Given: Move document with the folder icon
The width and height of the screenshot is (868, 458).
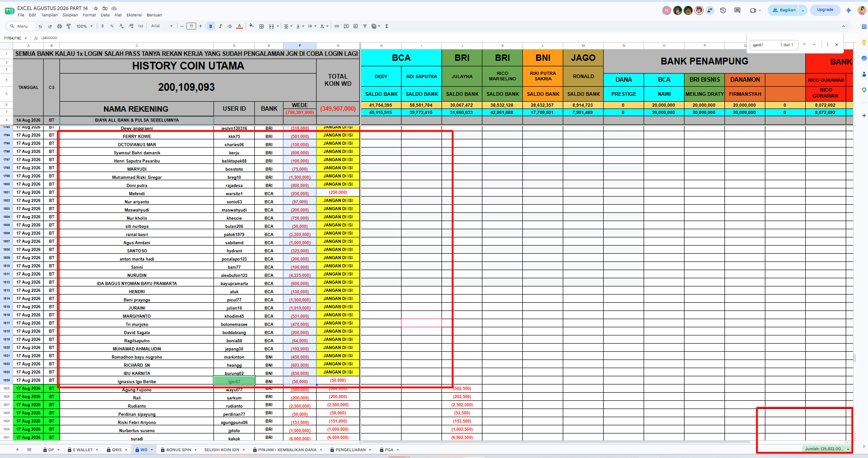Looking at the screenshot, I should coord(105,8).
